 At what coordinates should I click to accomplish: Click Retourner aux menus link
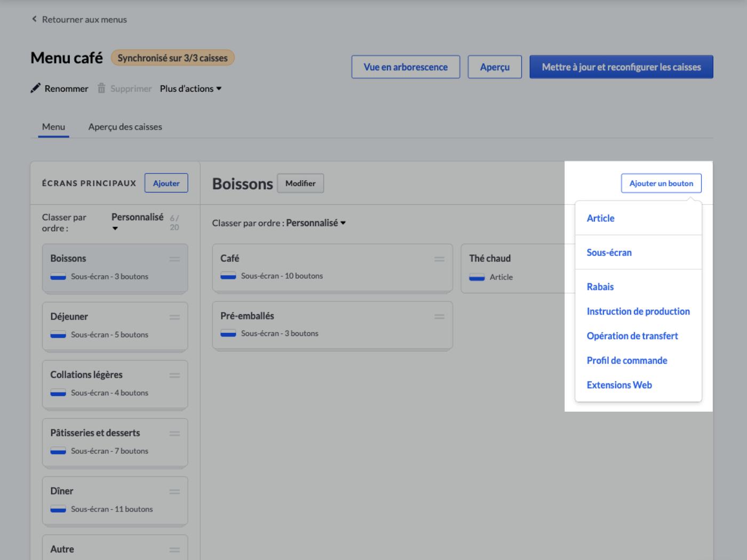(84, 19)
